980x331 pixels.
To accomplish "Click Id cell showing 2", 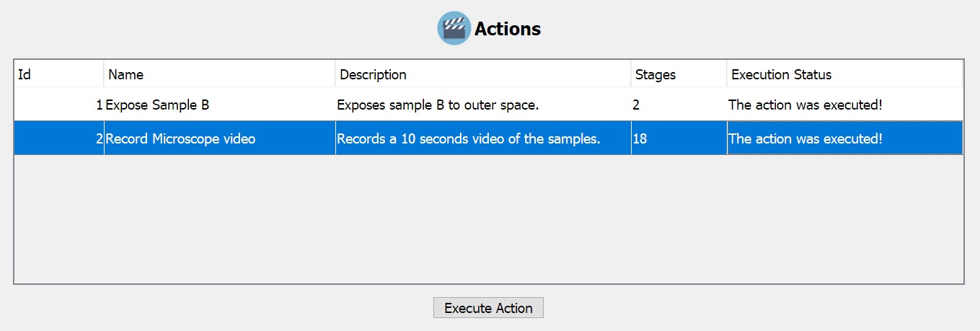I will 99,138.
